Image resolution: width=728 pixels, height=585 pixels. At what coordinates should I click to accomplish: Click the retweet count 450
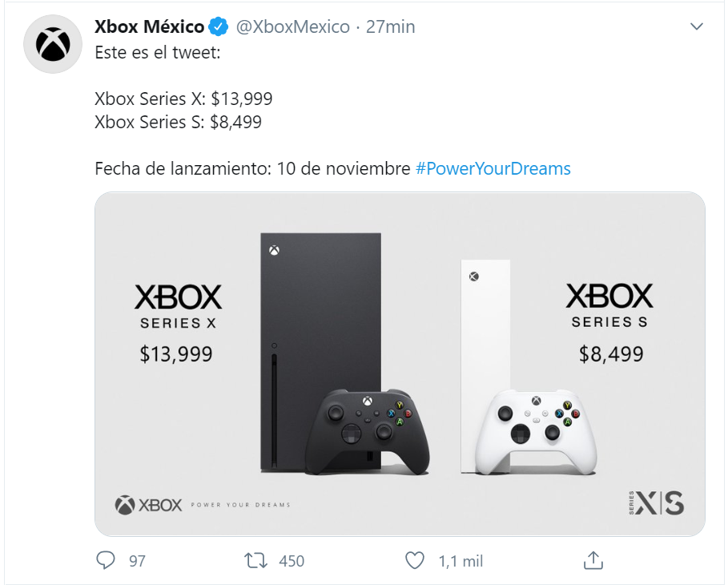click(x=292, y=561)
